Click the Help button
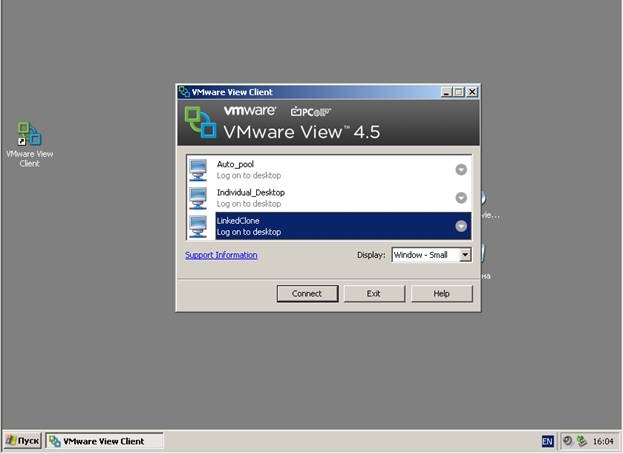Image resolution: width=623 pixels, height=454 pixels. [442, 294]
